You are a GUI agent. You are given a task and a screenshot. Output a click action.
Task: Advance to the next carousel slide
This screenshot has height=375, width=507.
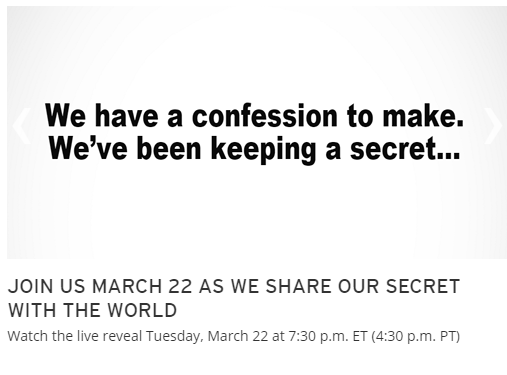pos(493,126)
